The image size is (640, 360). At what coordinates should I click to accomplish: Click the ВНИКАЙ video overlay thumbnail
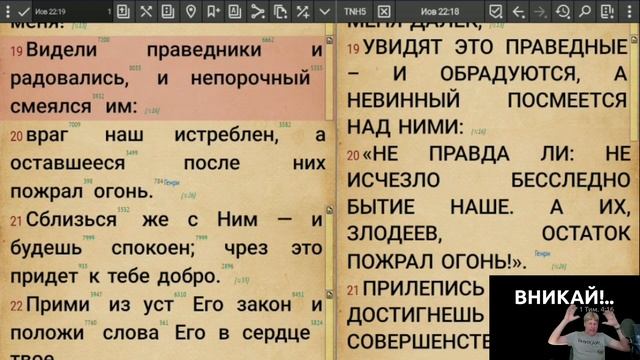[x=564, y=318]
